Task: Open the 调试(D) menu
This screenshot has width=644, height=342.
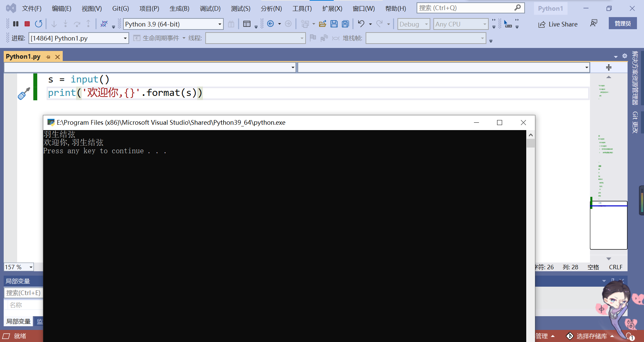Action: point(210,8)
